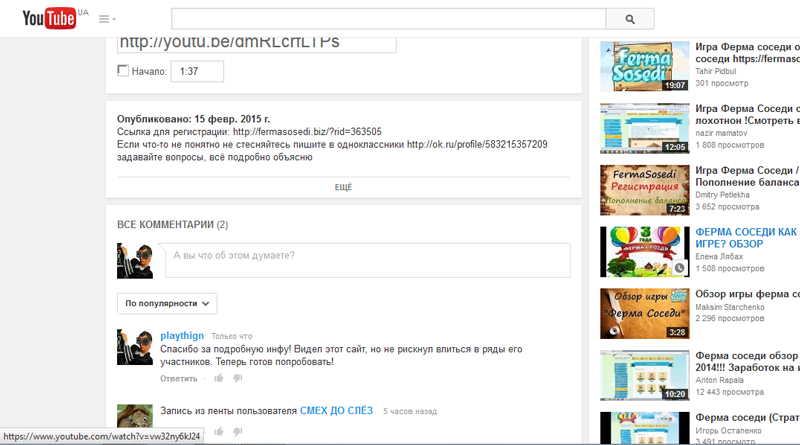Open the YouTube home logo

(x=49, y=18)
